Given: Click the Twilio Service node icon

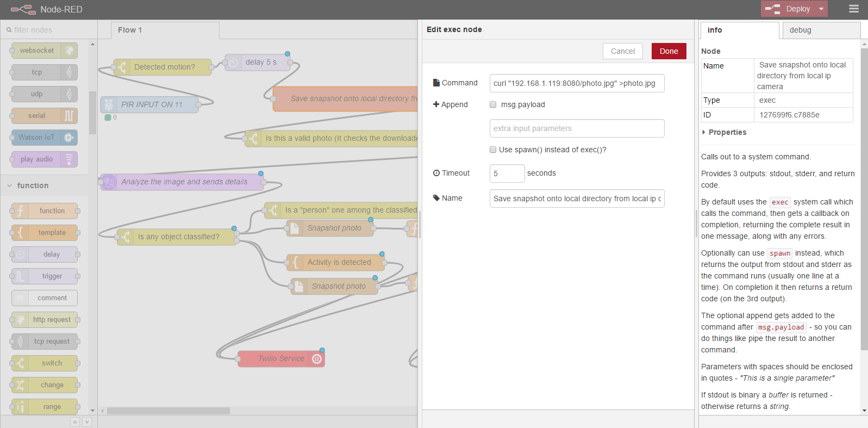Looking at the screenshot, I should coord(317,359).
